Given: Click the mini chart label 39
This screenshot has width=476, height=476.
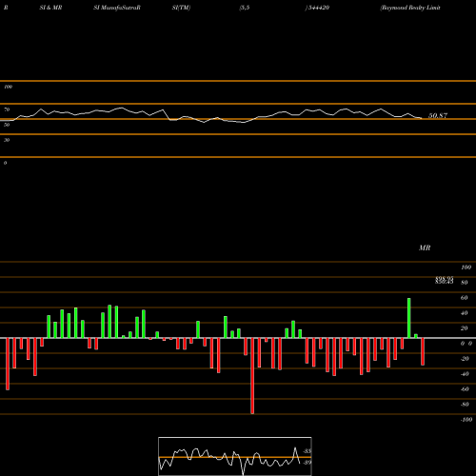Looking at the screenshot, I should [307, 462].
